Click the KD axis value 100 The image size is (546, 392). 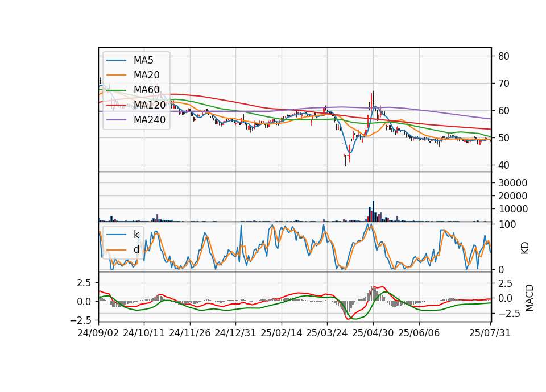click(507, 224)
